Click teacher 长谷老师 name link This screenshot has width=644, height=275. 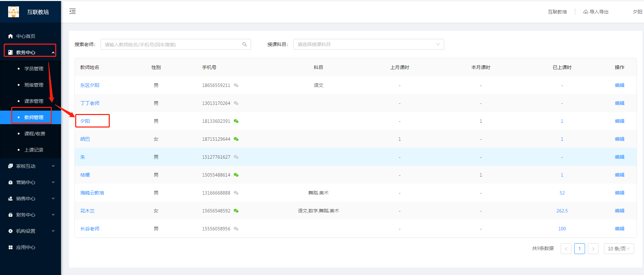point(90,229)
